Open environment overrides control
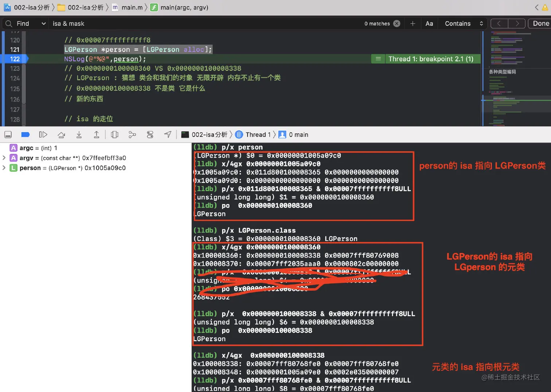 point(150,135)
